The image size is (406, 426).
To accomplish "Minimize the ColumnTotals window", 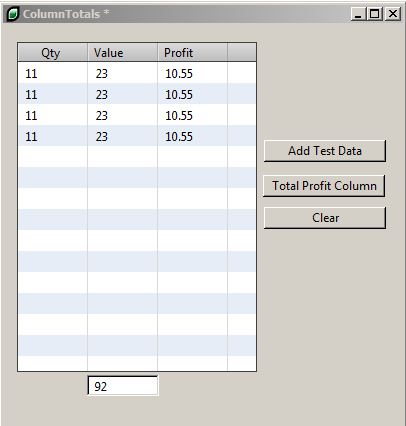I will click(x=359, y=14).
